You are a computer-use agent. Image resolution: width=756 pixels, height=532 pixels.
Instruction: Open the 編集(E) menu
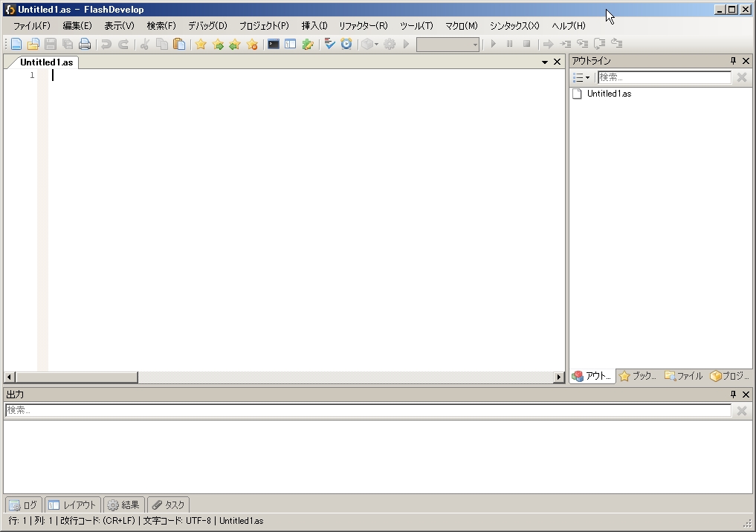pyautogui.click(x=77, y=26)
